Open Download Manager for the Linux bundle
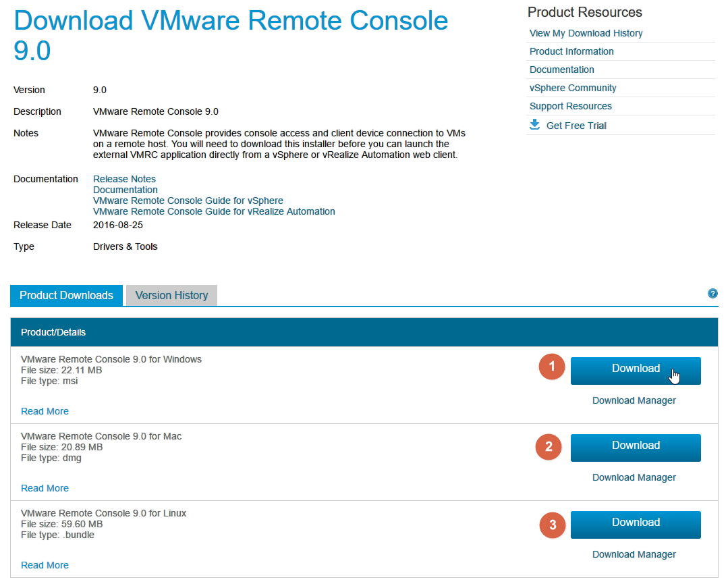The width and height of the screenshot is (728, 586). pos(634,554)
